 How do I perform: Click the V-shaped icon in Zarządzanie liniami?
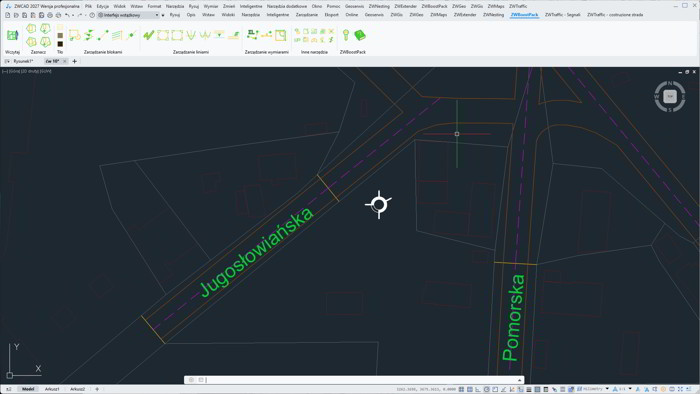tap(191, 35)
